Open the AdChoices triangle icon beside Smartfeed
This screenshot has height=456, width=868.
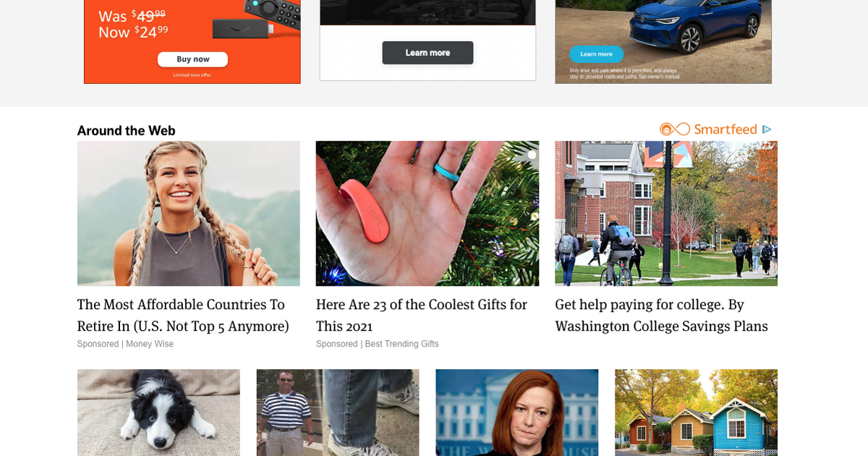tap(767, 130)
